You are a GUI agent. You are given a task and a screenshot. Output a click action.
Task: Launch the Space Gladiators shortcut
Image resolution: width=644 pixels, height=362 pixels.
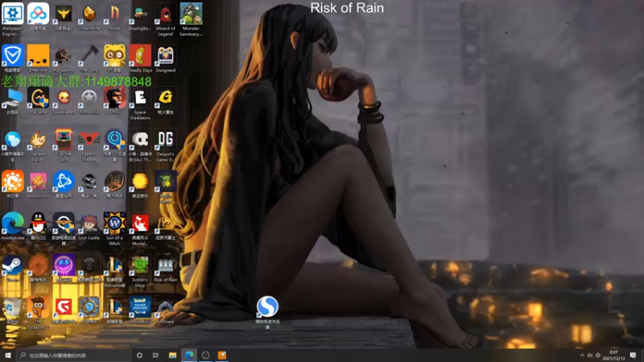tap(139, 104)
